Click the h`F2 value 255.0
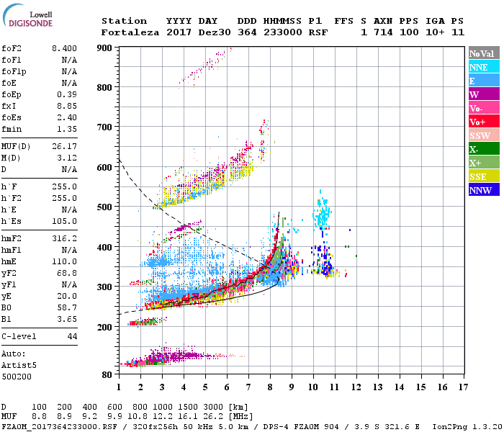 click(x=64, y=198)
